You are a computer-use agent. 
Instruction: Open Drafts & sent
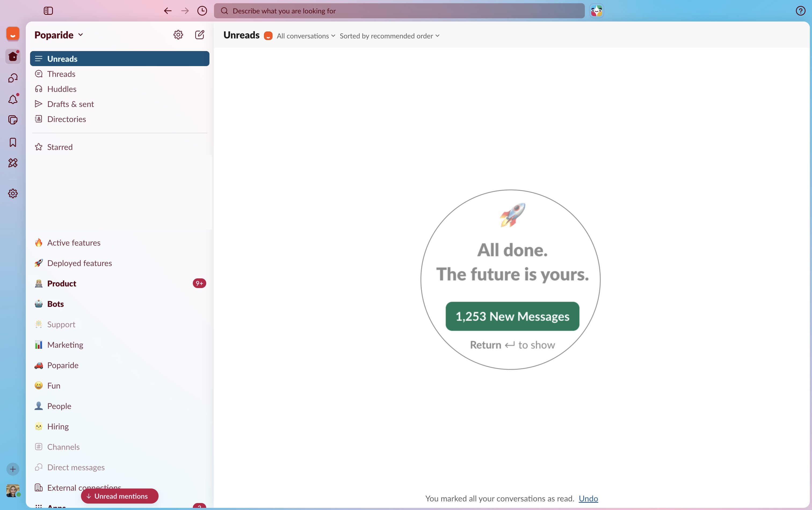point(70,104)
